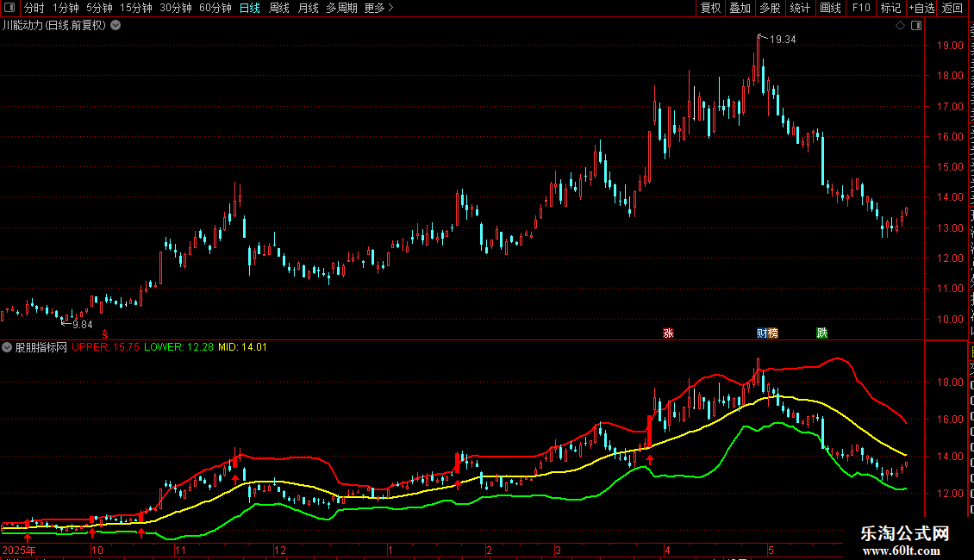974x560 pixels.
Task: Expand the 股朋指标网 indicator dropdown
Action: tap(7, 348)
